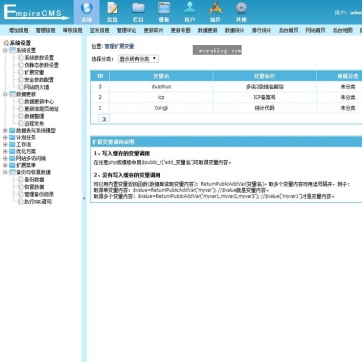Collapse the sidebar using the arrow handle
362x362 pixels.
click(84, 198)
